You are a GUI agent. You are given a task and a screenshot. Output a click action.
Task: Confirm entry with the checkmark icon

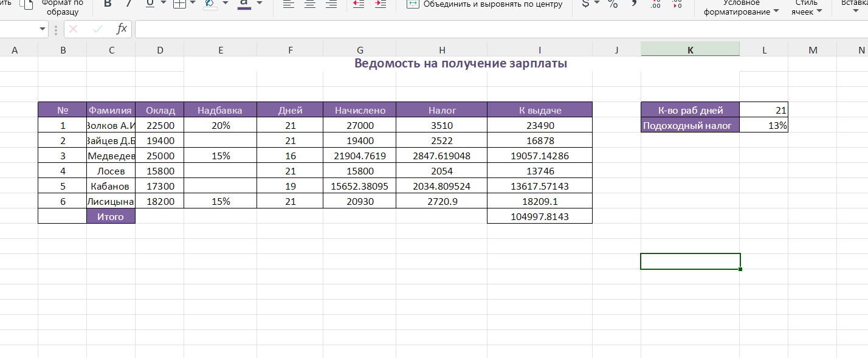pos(97,29)
